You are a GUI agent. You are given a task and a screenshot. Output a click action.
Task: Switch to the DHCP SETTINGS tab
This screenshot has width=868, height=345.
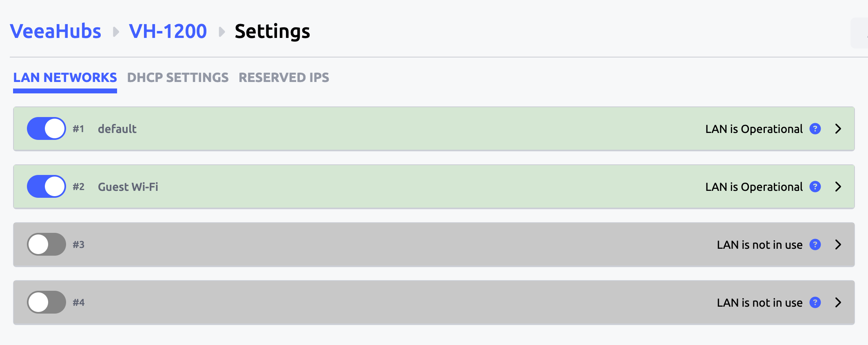(x=177, y=77)
